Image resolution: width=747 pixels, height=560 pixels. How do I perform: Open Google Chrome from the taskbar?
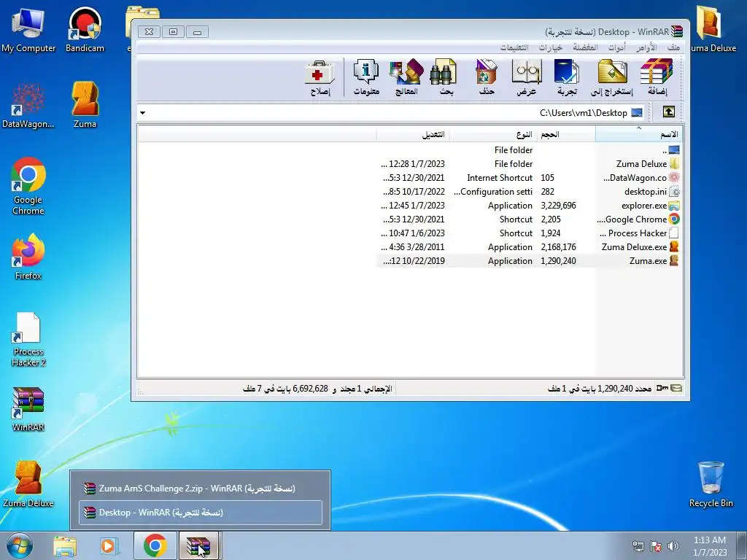pos(155,545)
